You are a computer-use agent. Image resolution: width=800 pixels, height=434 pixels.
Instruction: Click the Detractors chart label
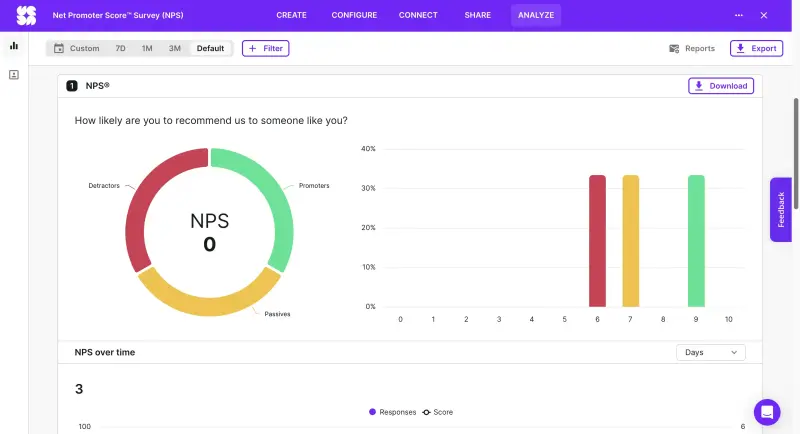point(104,186)
